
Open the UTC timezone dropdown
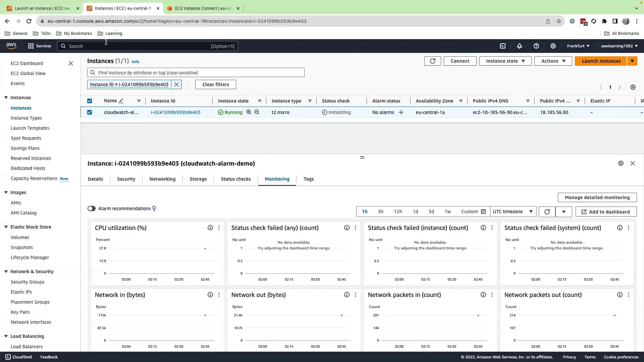[x=513, y=212]
